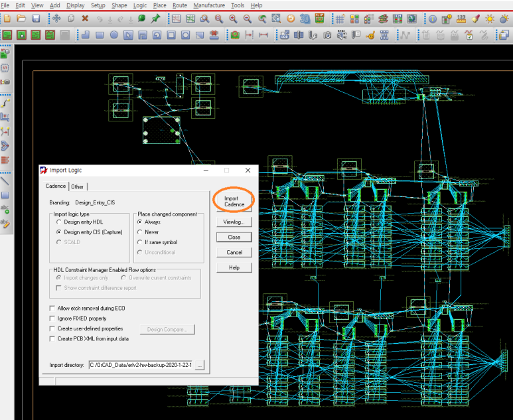The image size is (513, 420).
Task: Tick Create user-defined properties checkbox
Action: coord(53,328)
